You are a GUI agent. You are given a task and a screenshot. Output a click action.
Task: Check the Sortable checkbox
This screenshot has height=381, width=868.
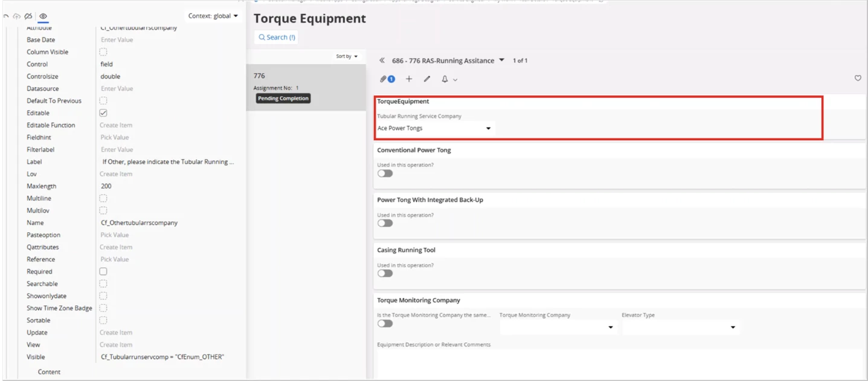point(103,320)
